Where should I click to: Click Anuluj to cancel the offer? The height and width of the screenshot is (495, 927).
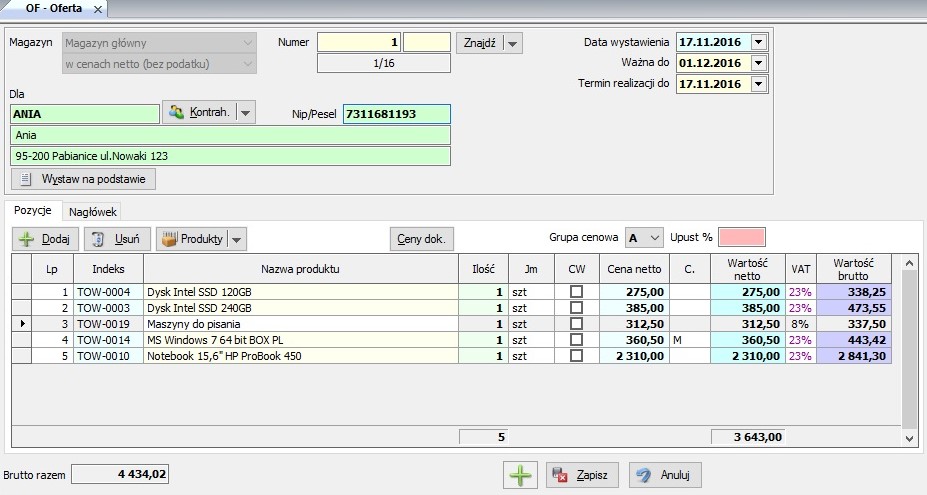[x=666, y=474]
